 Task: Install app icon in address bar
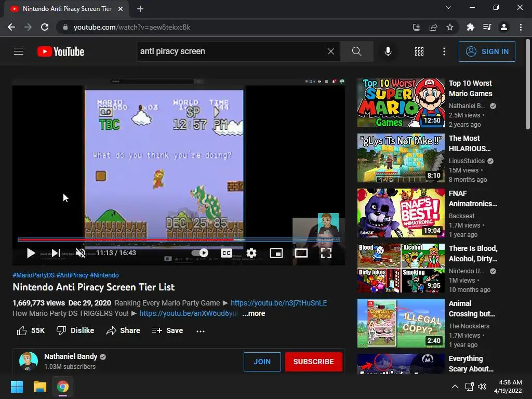click(x=416, y=27)
